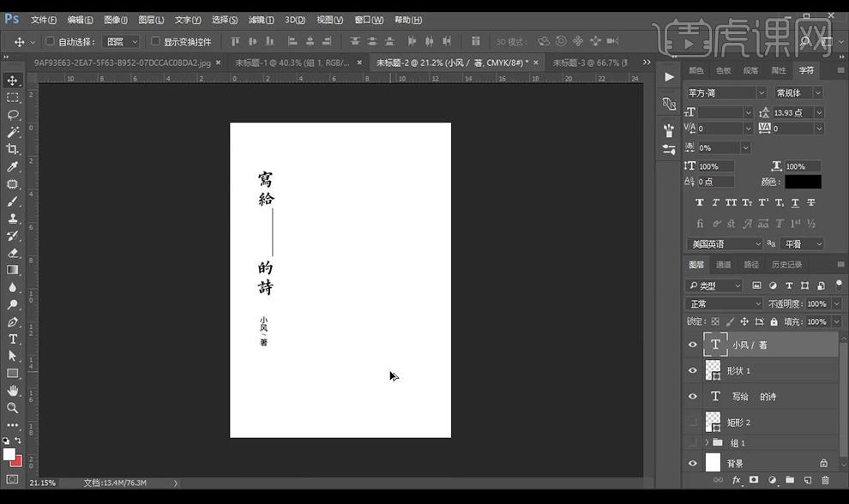Open the 文件(F) menu
This screenshot has height=504, width=849.
tap(44, 20)
